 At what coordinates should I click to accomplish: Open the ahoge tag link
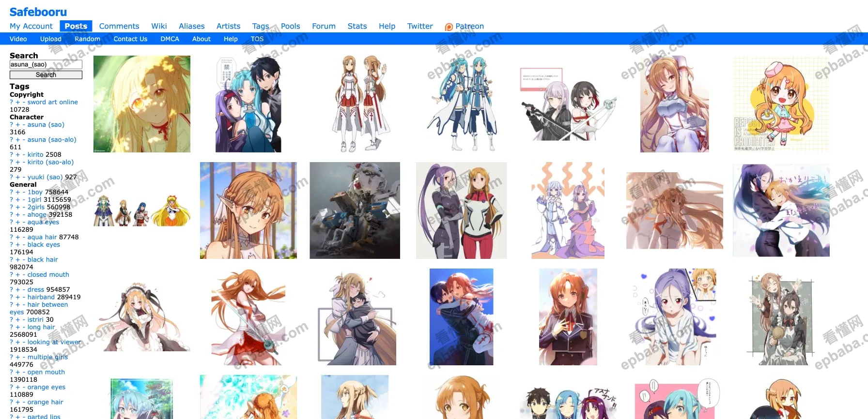point(37,214)
